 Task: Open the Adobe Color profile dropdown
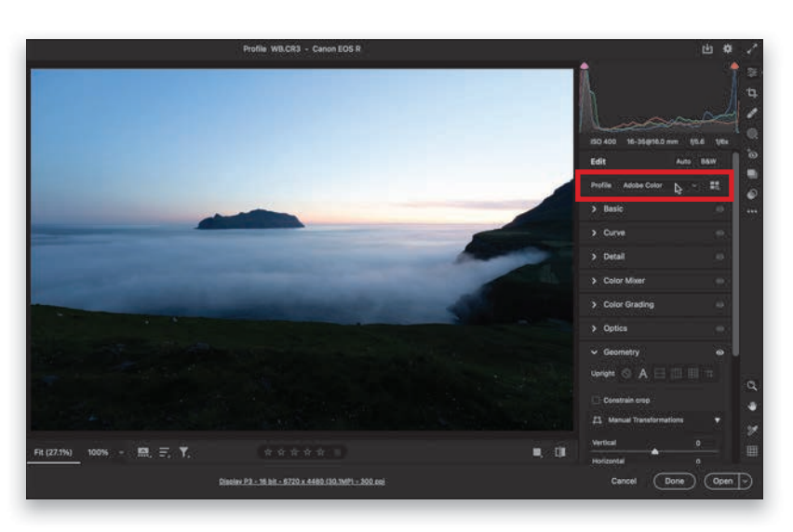tap(694, 185)
